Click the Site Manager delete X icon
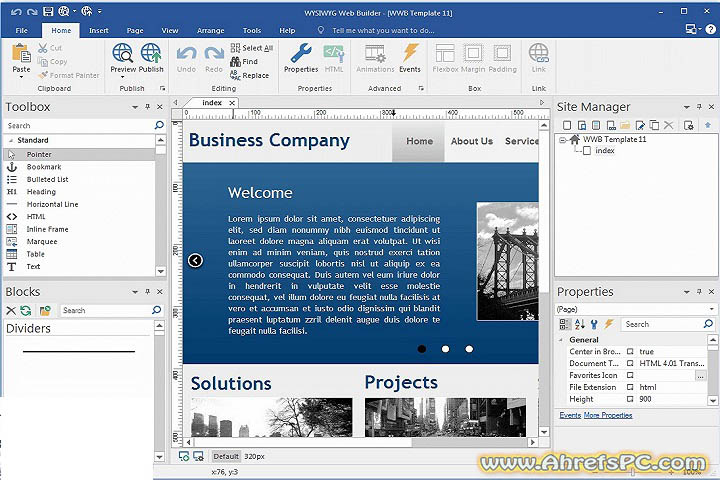 pos(669,125)
